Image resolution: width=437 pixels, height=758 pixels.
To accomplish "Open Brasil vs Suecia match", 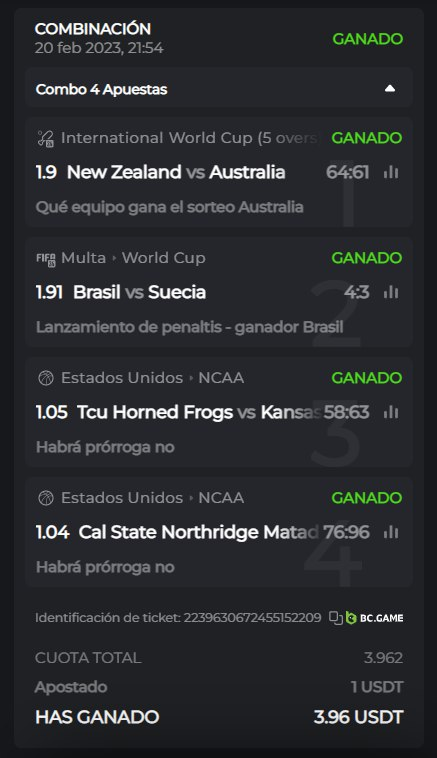I will click(x=139, y=292).
